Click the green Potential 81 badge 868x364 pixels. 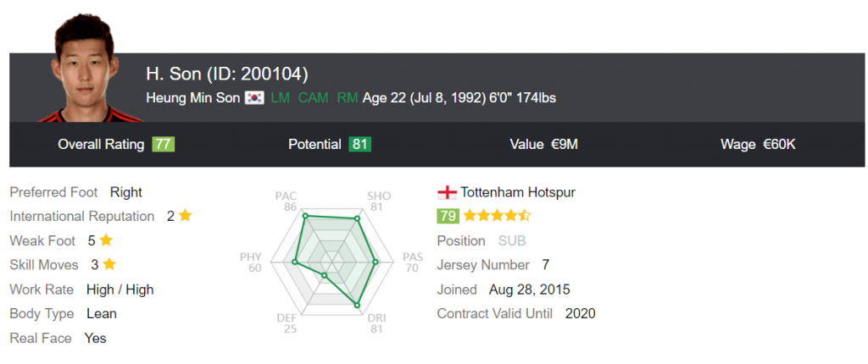(x=360, y=144)
